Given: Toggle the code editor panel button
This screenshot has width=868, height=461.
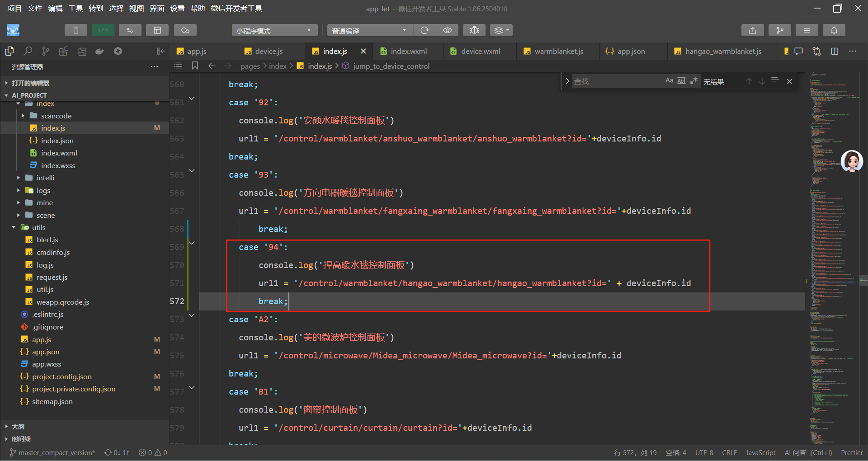Looking at the screenshot, I should coord(103,30).
